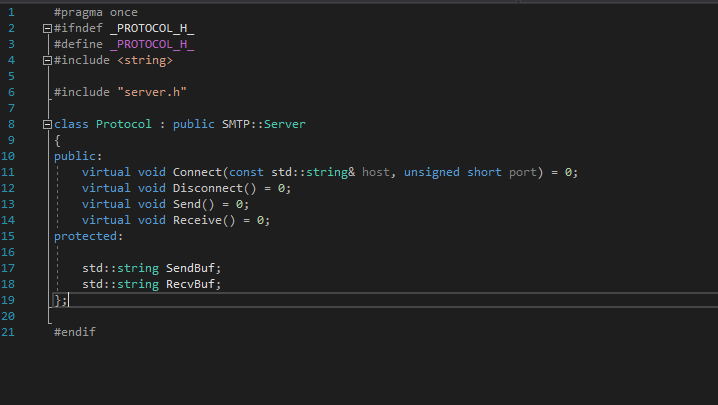Click the Server base class name
This screenshot has height=405, width=718.
284,124
